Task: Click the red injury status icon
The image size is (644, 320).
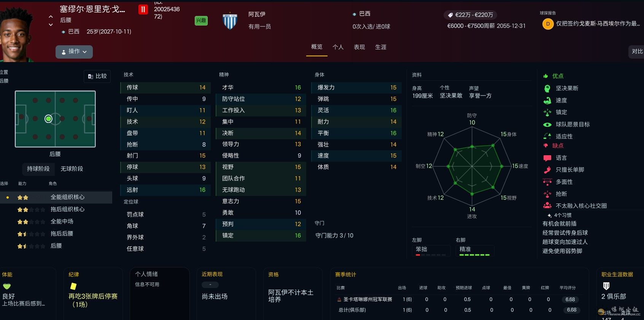Action: 143,10
